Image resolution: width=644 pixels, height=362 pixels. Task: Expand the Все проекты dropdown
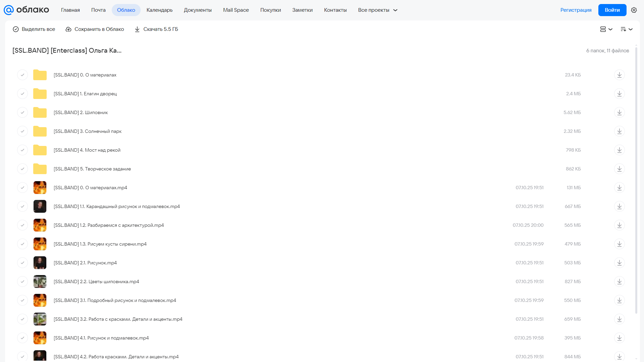[x=378, y=10]
